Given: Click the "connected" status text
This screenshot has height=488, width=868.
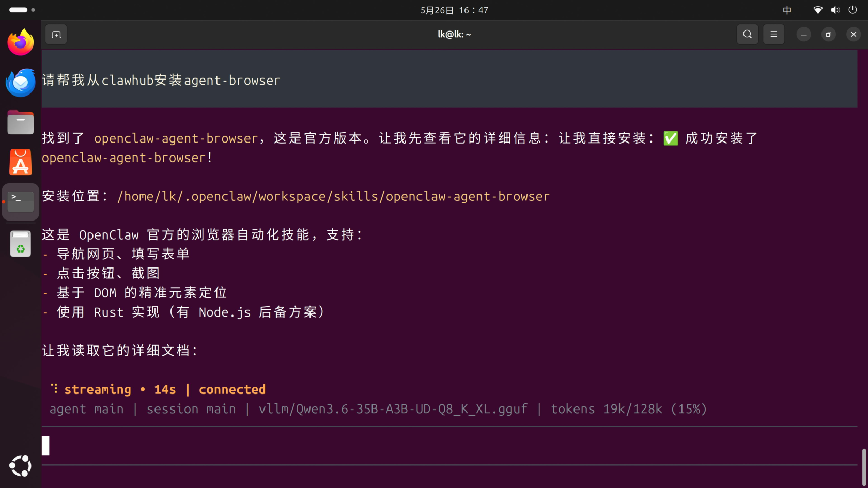Looking at the screenshot, I should pos(232,389).
